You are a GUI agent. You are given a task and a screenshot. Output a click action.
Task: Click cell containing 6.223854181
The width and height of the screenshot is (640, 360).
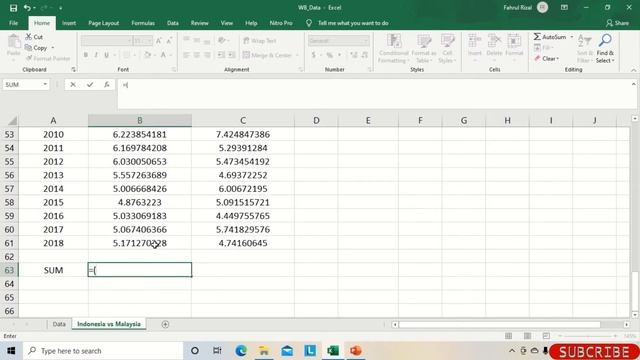click(x=140, y=134)
